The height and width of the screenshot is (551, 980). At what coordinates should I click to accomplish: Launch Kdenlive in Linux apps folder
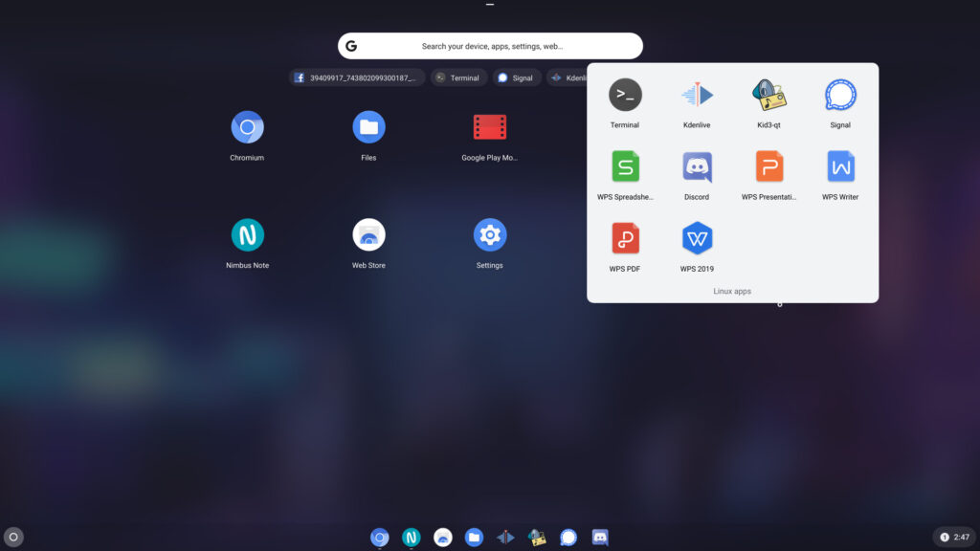point(697,95)
